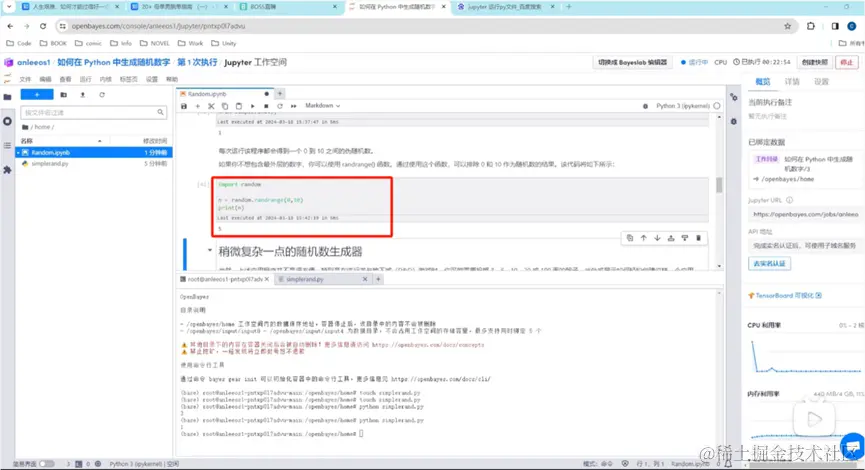865x470 pixels.
Task: Open running terminals and kernels sidebar icon
Action: (7, 121)
